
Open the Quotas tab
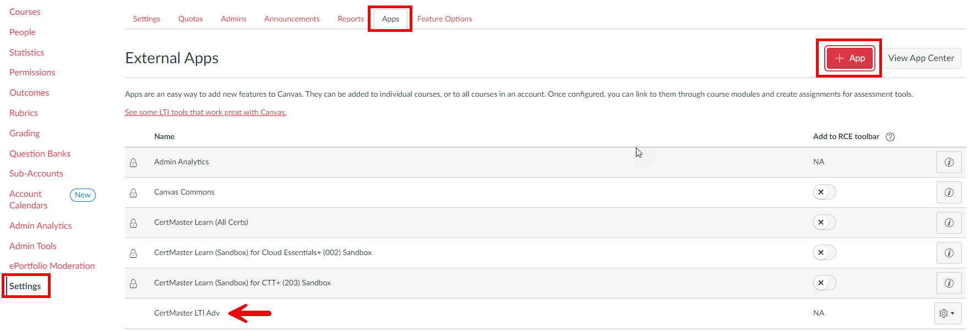click(x=190, y=19)
